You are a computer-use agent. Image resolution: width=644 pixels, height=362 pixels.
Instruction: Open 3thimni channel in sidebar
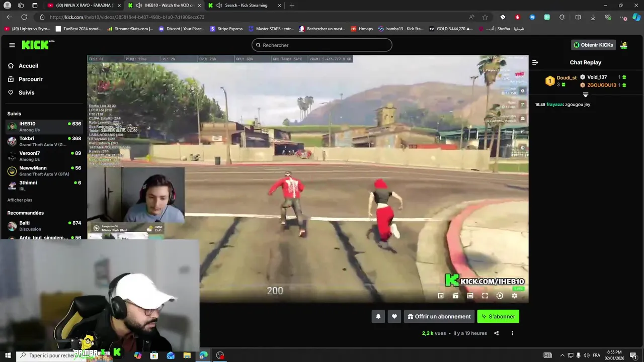tap(44, 186)
